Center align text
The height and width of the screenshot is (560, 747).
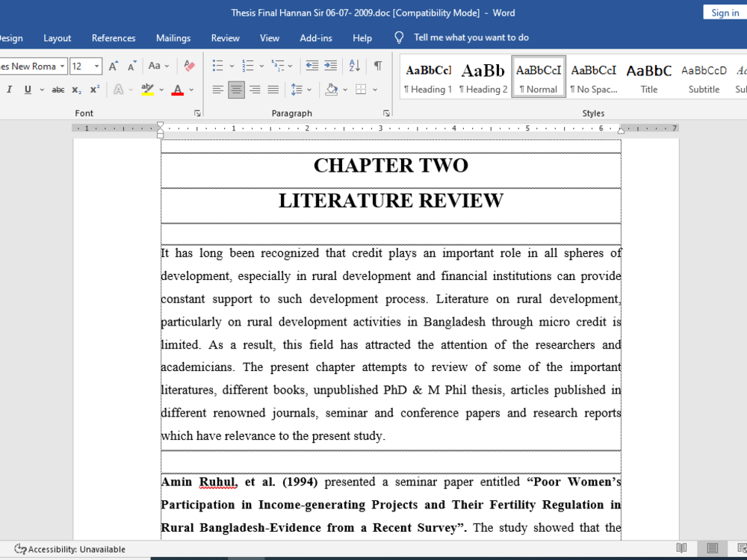(x=236, y=90)
